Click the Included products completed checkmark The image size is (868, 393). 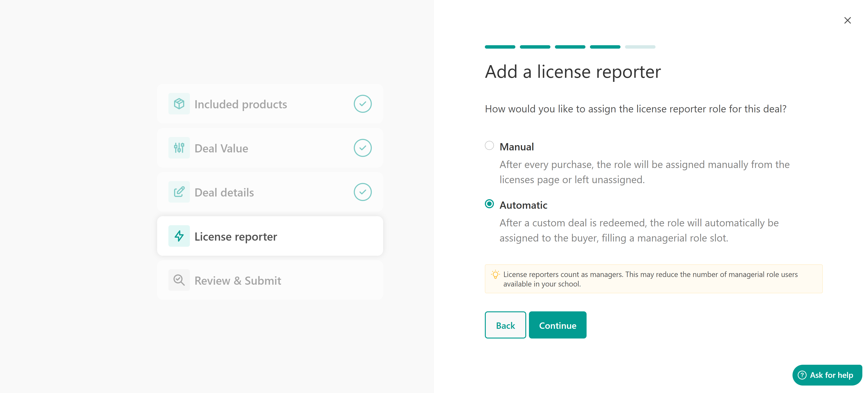362,104
